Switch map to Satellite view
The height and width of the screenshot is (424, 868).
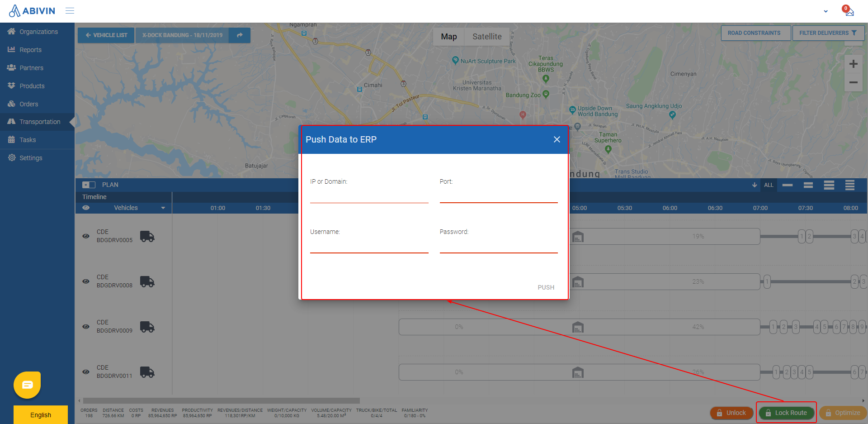(x=487, y=37)
